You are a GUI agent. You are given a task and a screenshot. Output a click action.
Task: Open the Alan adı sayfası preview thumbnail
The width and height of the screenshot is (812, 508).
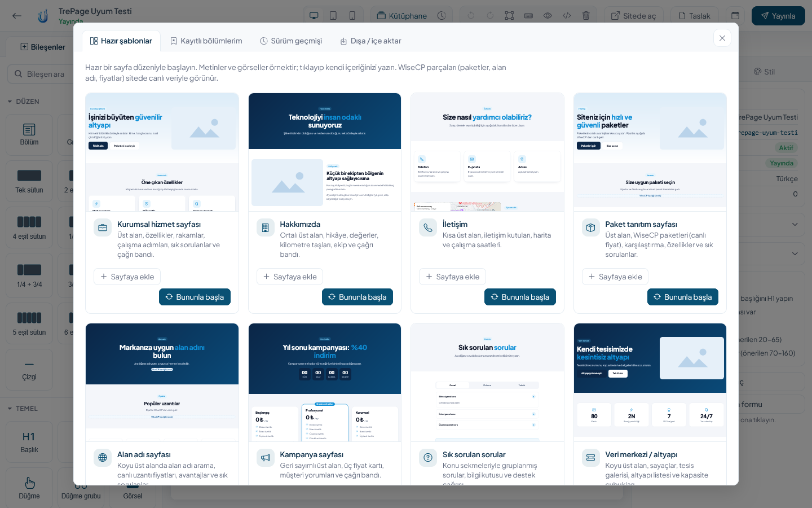pyautogui.click(x=162, y=382)
